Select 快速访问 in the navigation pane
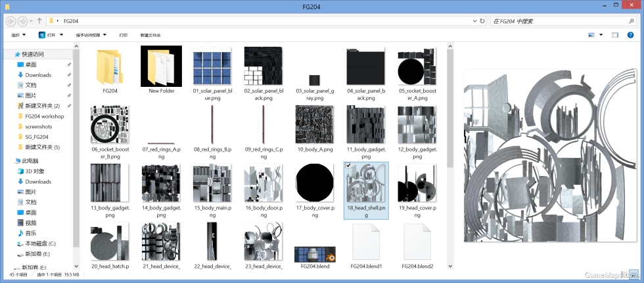This screenshot has width=644, height=283. (x=33, y=54)
